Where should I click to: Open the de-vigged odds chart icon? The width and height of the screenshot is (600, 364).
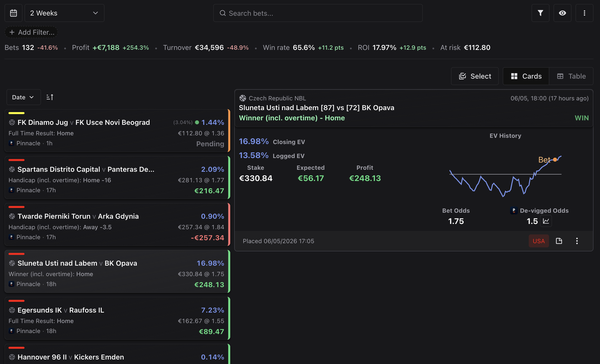coord(546,221)
